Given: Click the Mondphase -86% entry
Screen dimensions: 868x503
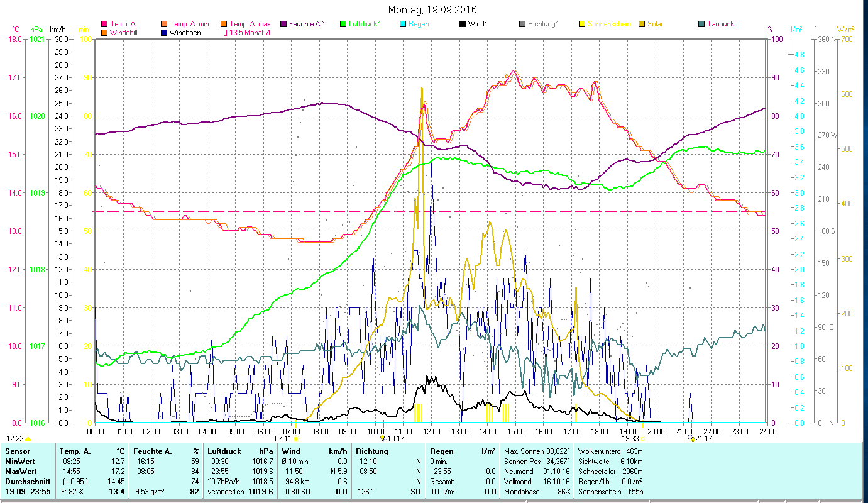Looking at the screenshot, I should (x=537, y=491).
